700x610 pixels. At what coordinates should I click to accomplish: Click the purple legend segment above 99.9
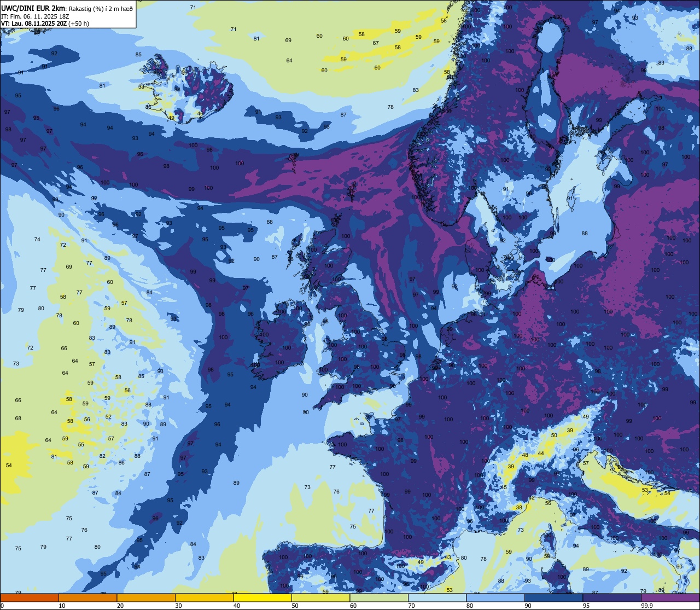670,598
